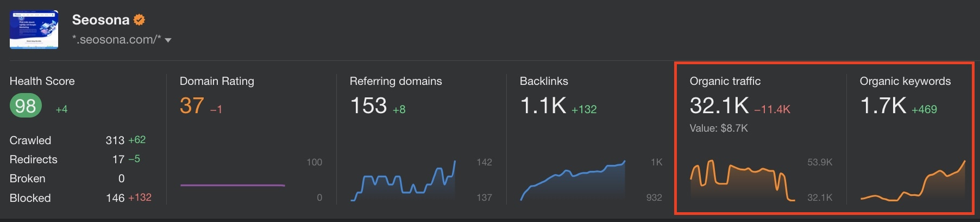The height and width of the screenshot is (222, 980).
Task: Click the Backlinks value 1.1K
Action: click(543, 106)
